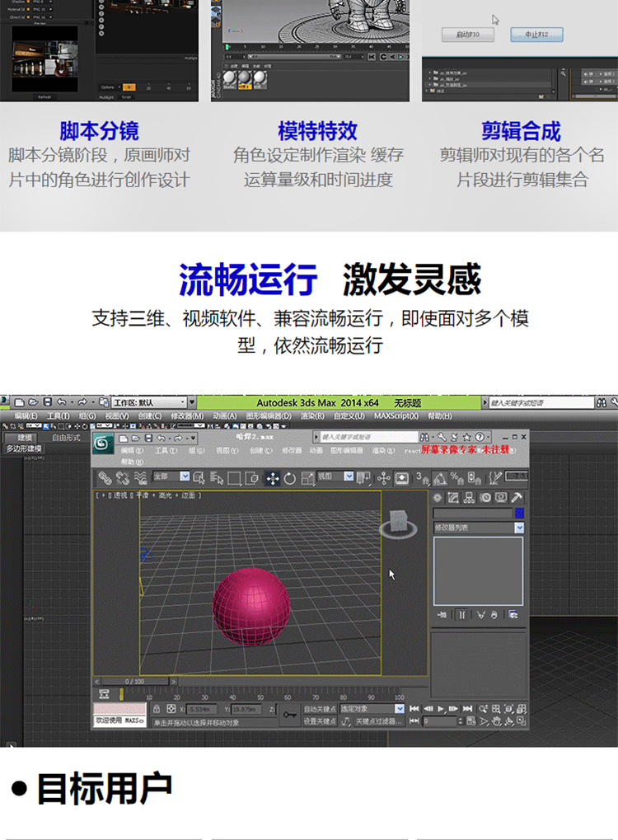The image size is (618, 840).
Task: Open the Display command panel
Action: pyautogui.click(x=501, y=498)
